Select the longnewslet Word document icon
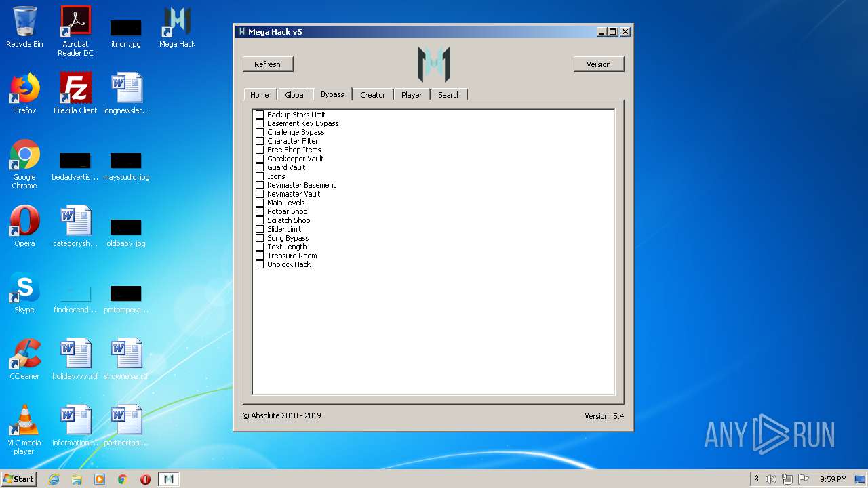Screen dimensions: 868x488 point(126,94)
